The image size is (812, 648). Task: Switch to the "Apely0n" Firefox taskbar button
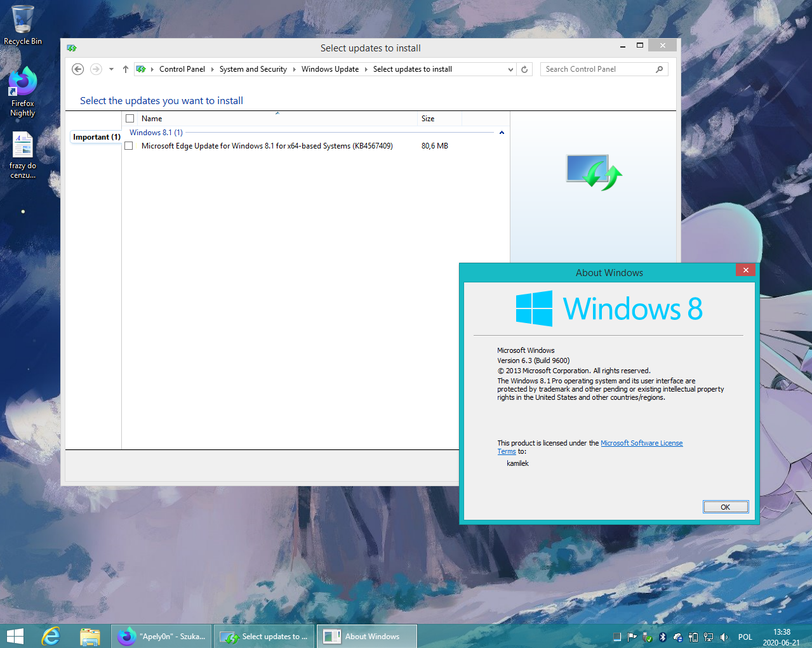[x=161, y=636]
